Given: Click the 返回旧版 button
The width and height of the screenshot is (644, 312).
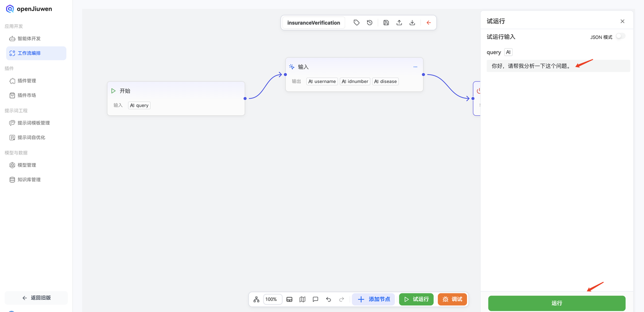Looking at the screenshot, I should (x=36, y=298).
